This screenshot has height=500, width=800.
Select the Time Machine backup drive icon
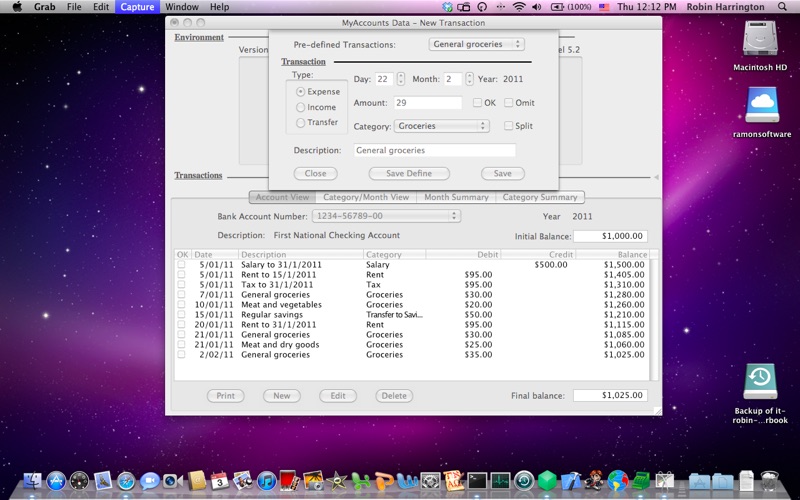[x=761, y=381]
